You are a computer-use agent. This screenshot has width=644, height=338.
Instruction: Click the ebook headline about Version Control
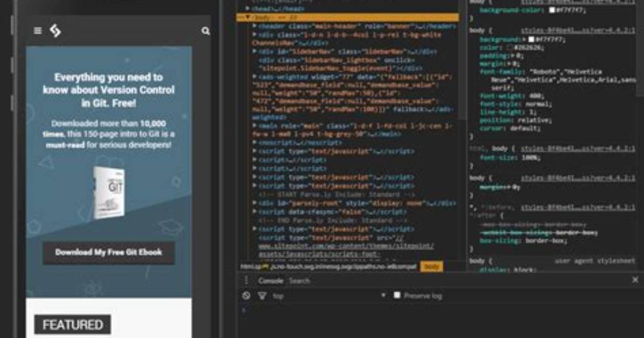(x=109, y=90)
